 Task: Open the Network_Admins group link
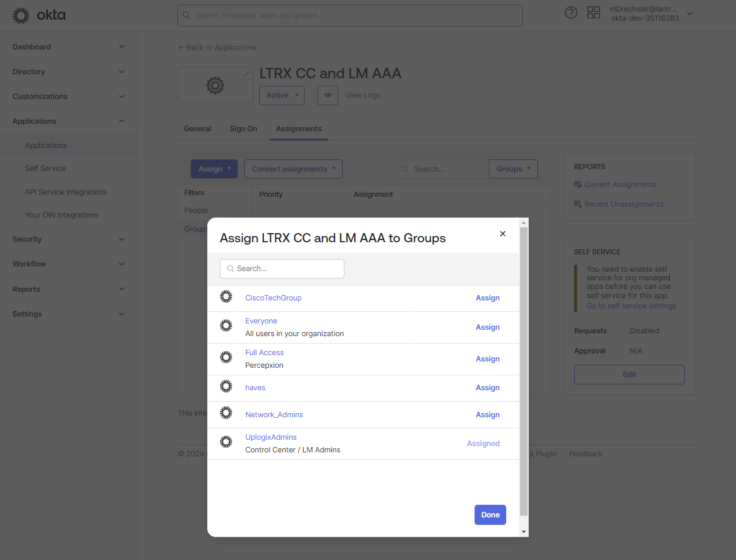[x=274, y=415]
